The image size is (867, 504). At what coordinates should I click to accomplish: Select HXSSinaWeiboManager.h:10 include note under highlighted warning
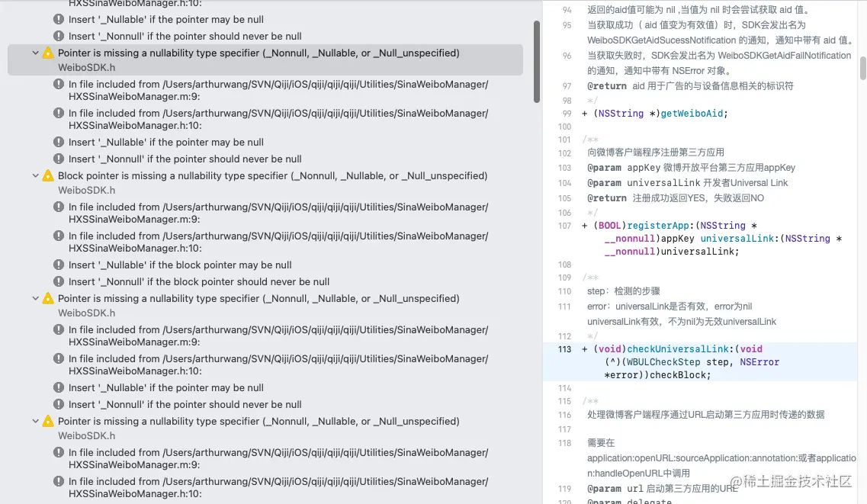(278, 119)
